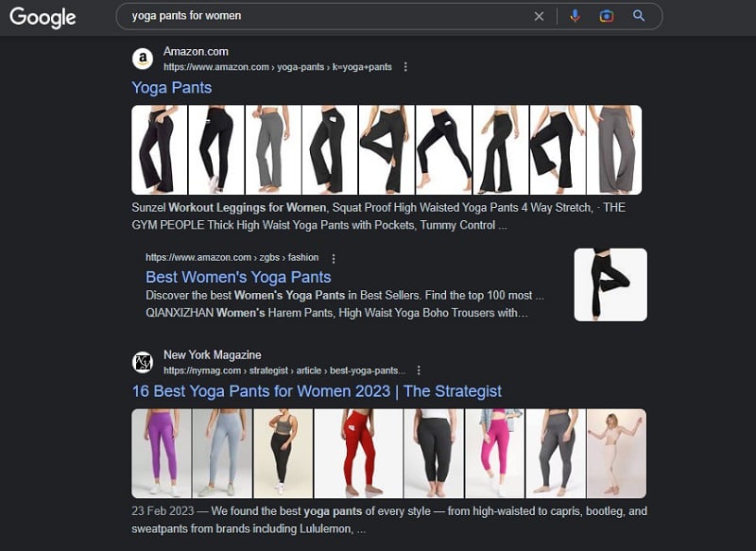
Task: Click the "23 Feb 2023" date text
Action: tap(163, 511)
